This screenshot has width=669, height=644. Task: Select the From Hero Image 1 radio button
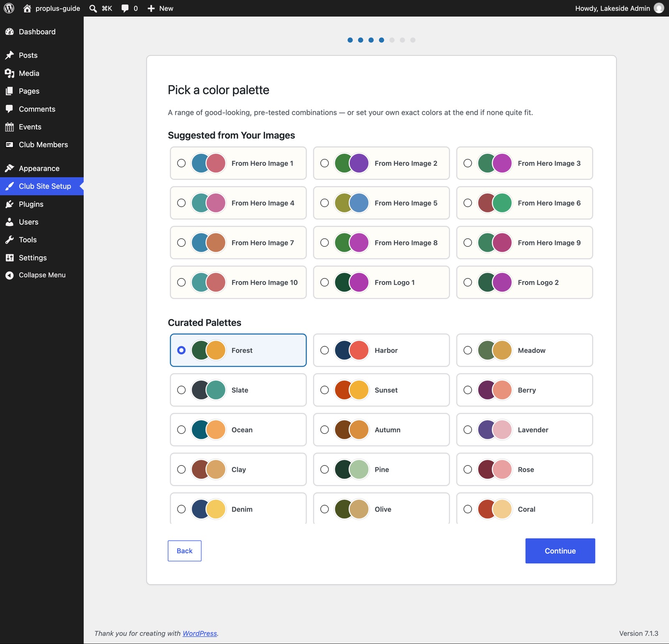(x=181, y=163)
